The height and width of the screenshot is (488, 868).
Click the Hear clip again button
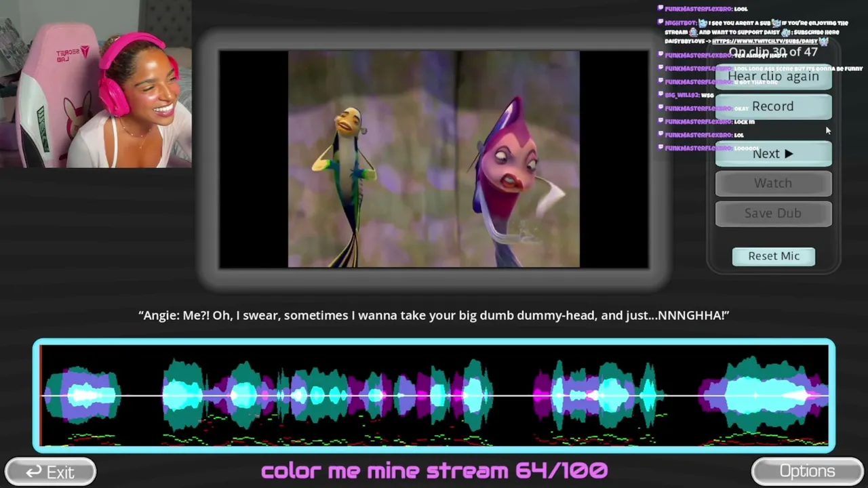tap(773, 77)
